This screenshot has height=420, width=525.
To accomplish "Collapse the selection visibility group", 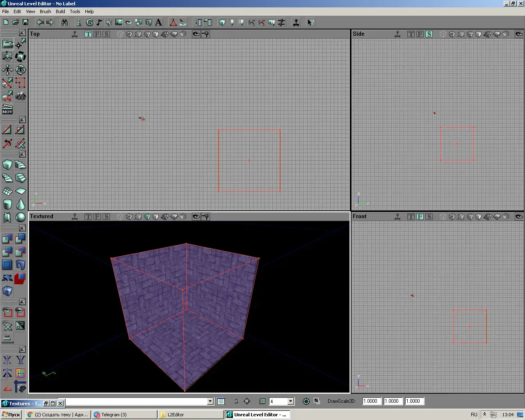I will [22, 302].
